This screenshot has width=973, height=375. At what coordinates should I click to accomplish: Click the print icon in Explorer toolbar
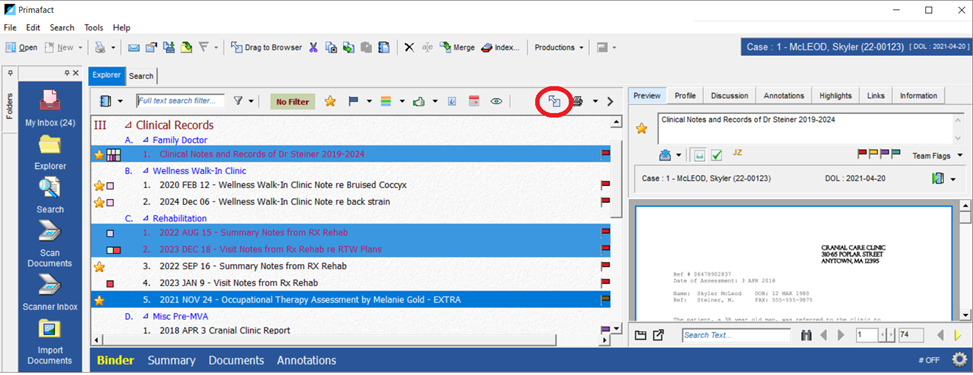tap(578, 101)
